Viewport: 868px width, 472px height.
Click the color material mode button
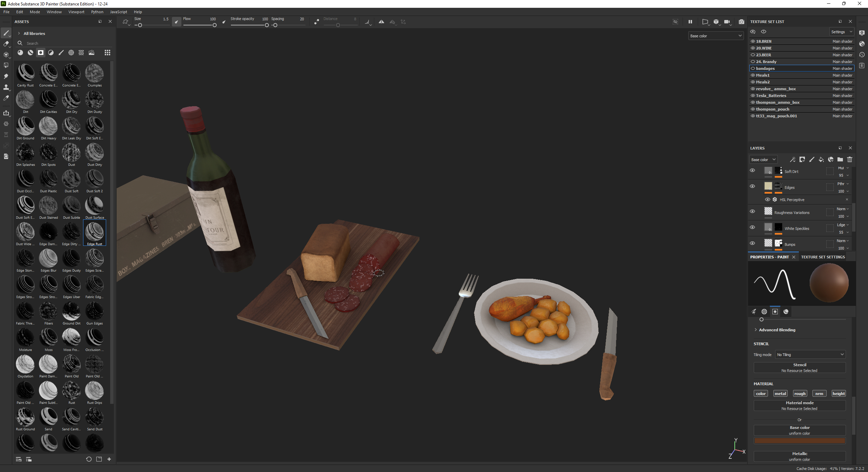761,393
